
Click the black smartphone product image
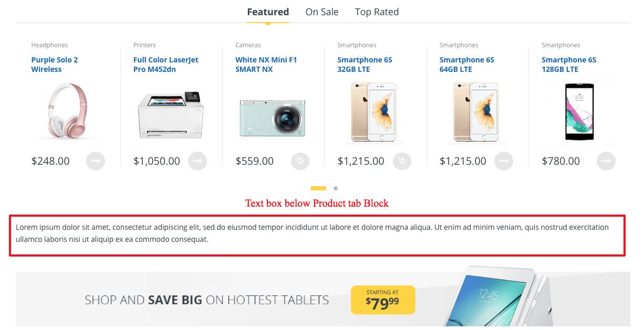(579, 112)
